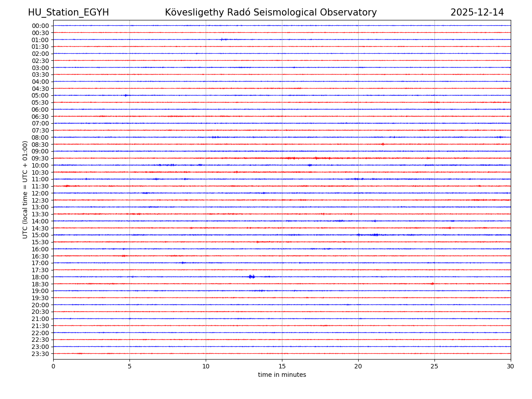Click the "time in minutes" axis label

pyautogui.click(x=282, y=375)
